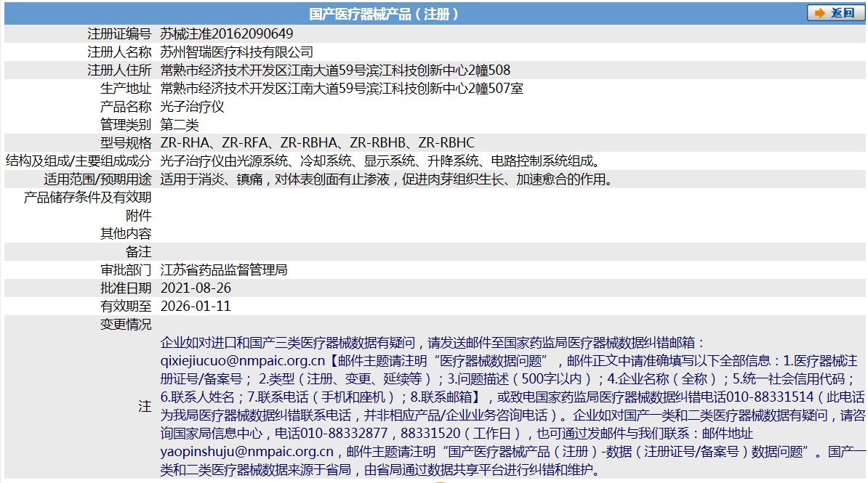The image size is (868, 483).
Task: Click the 管理类别 label
Action: pyautogui.click(x=126, y=124)
